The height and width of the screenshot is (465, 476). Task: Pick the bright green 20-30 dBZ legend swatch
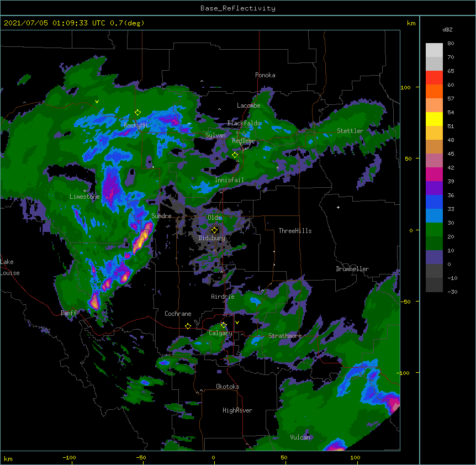coord(434,230)
